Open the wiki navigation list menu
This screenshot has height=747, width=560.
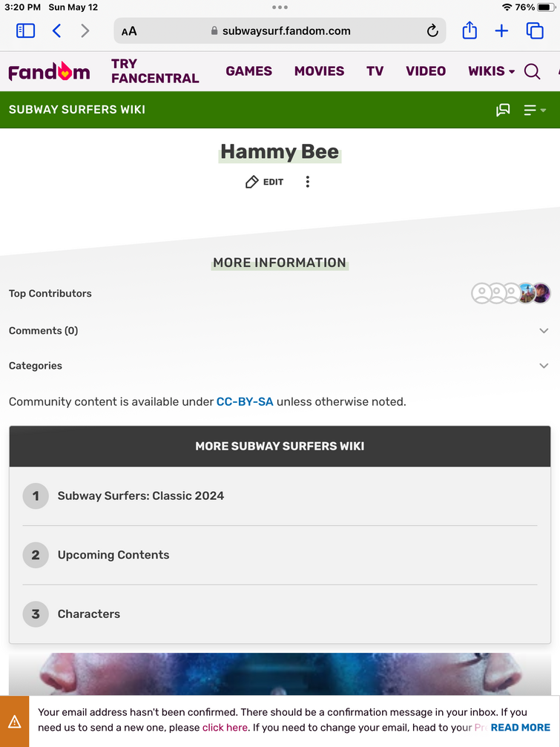534,110
